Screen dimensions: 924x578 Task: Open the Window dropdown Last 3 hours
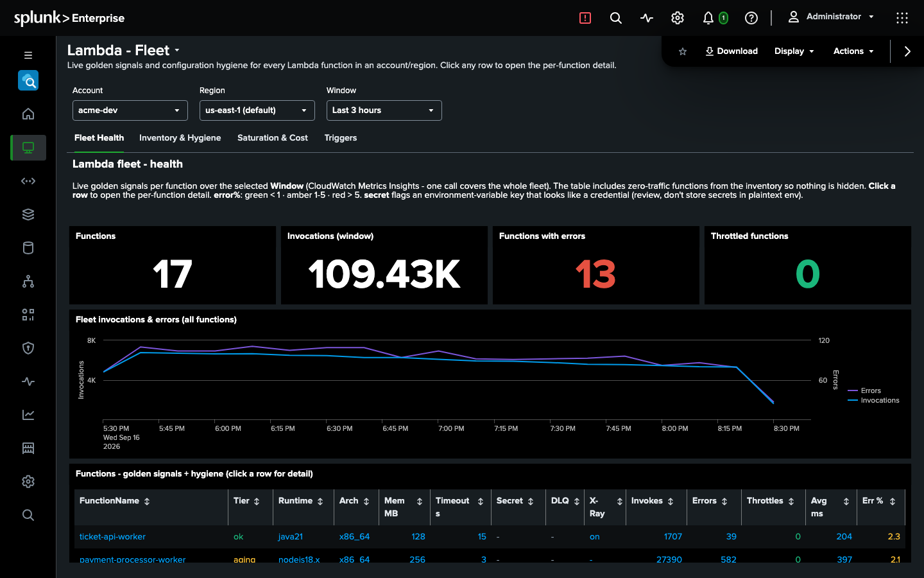384,110
